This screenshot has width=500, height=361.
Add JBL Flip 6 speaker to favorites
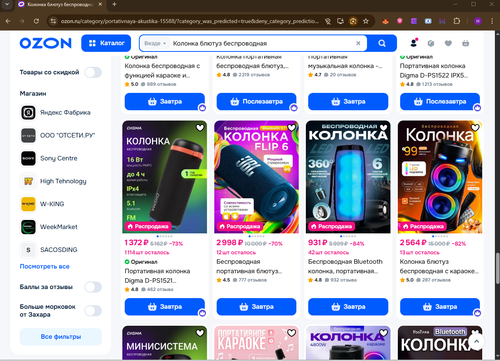click(x=292, y=128)
